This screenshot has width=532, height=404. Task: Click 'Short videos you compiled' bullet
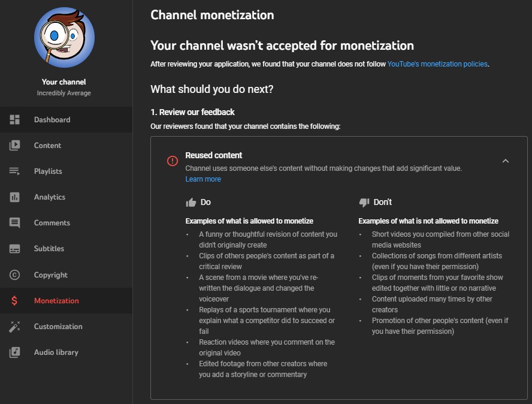(x=440, y=239)
